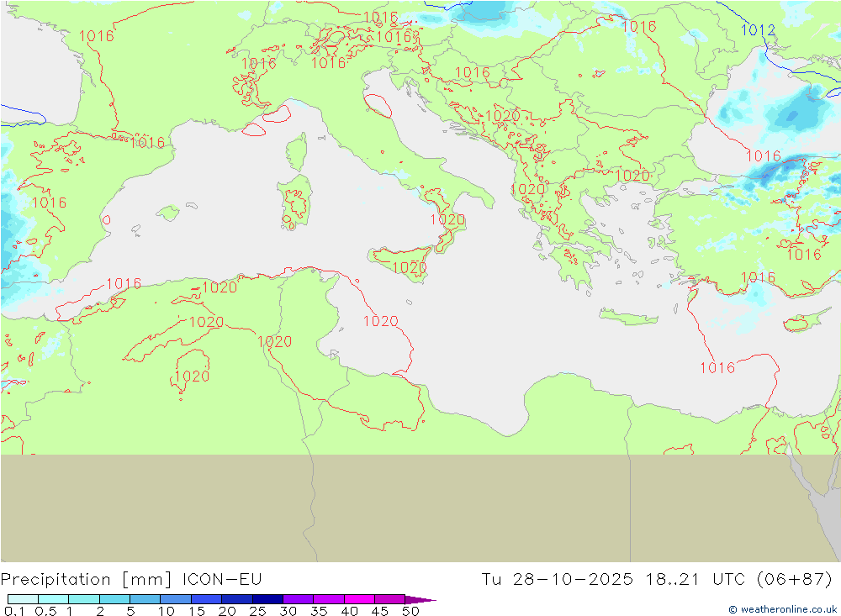The height and width of the screenshot is (616, 841).
Task: Click the legend value '40'
Action: pos(350,611)
